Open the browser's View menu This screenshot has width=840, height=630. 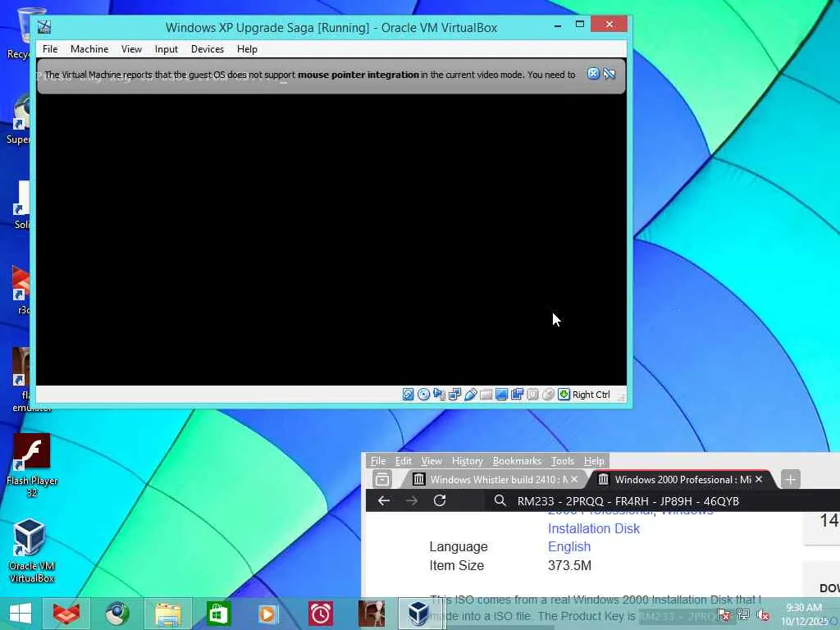coord(431,461)
